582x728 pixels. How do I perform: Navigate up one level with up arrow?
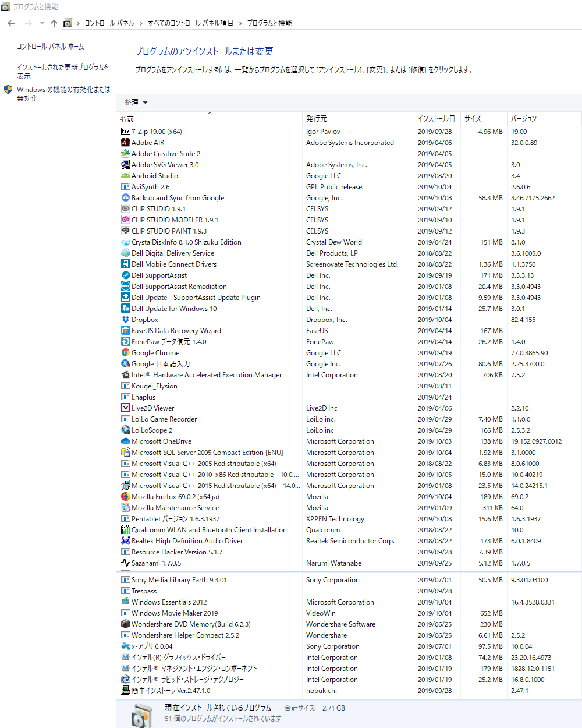click(54, 23)
